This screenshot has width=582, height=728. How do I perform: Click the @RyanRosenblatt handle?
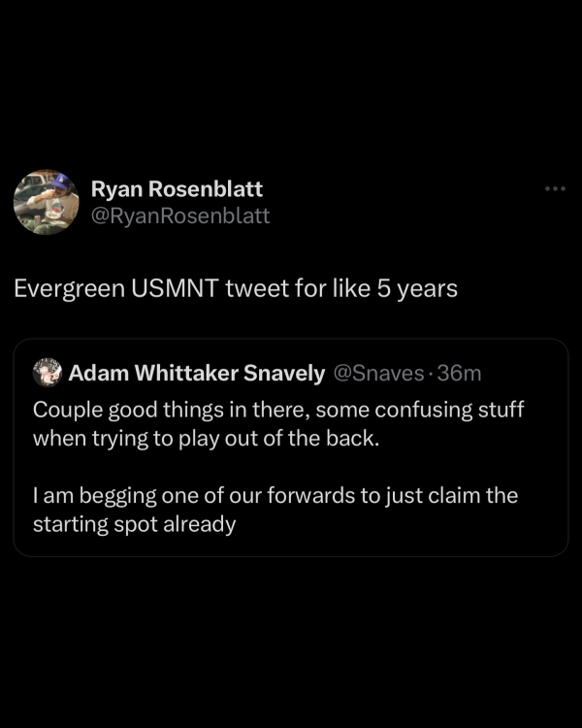179,215
